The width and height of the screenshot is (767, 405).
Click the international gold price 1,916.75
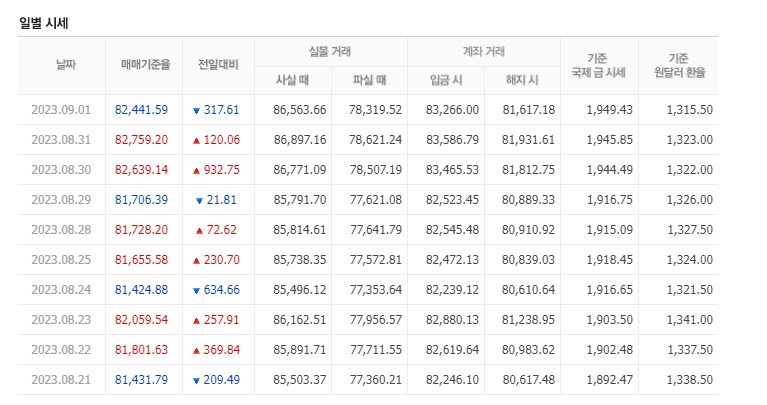coord(610,200)
